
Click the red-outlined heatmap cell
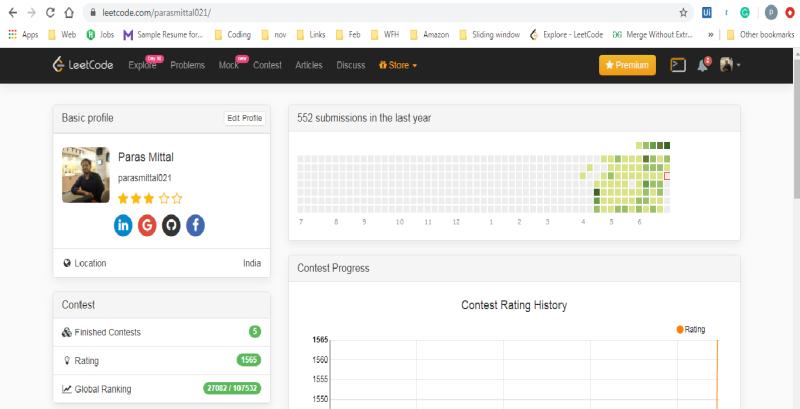point(667,176)
